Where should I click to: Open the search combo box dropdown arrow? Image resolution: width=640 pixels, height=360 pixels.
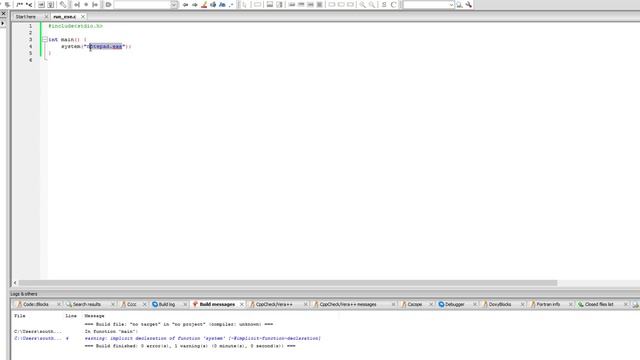tap(451, 4)
